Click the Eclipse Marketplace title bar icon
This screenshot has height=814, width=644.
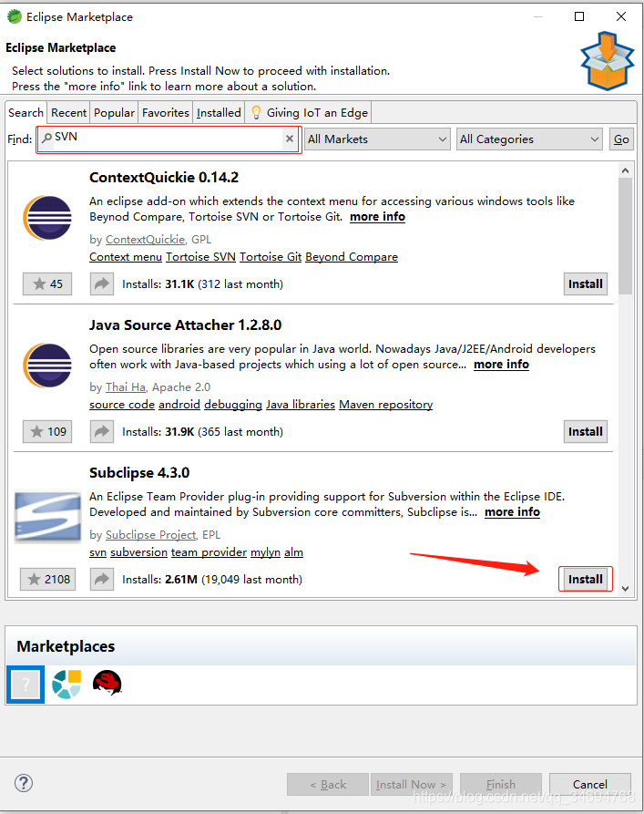tap(15, 16)
